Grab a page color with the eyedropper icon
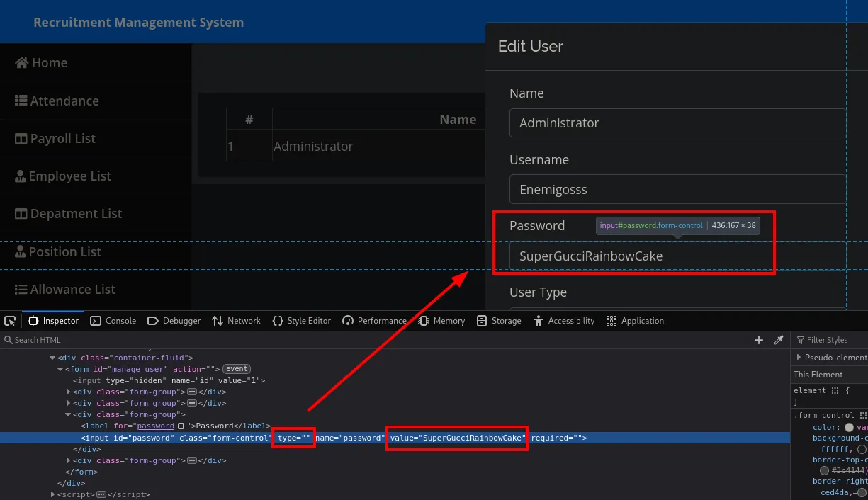 pyautogui.click(x=779, y=340)
